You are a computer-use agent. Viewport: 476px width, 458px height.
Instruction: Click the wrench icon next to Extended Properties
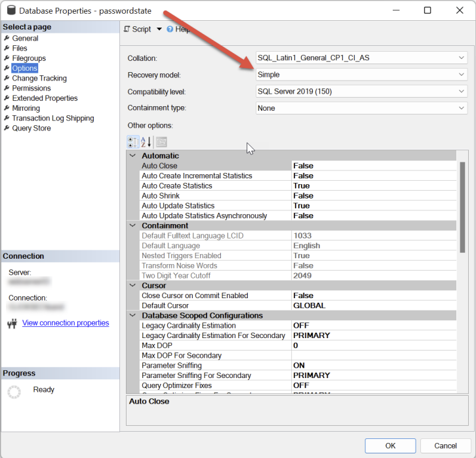(x=7, y=98)
